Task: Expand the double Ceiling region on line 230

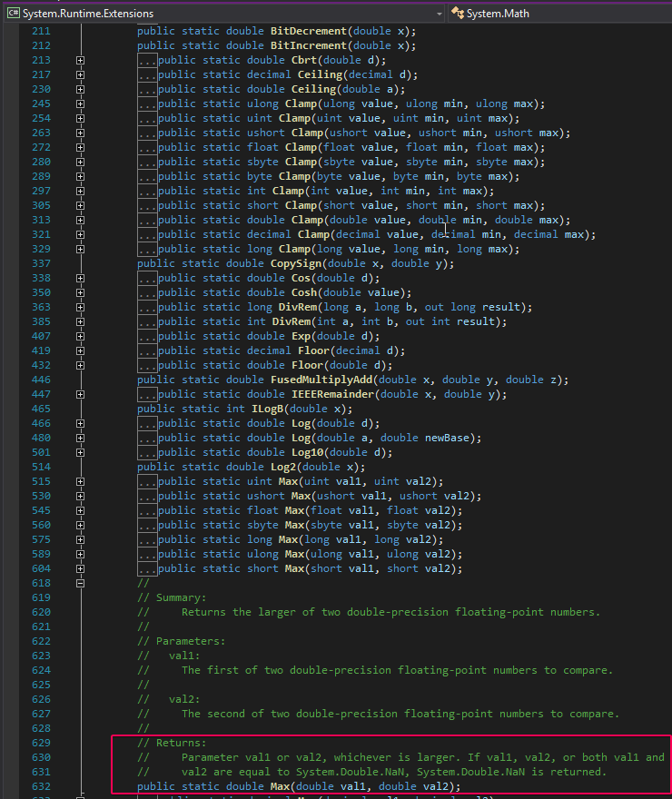Action: [x=80, y=89]
